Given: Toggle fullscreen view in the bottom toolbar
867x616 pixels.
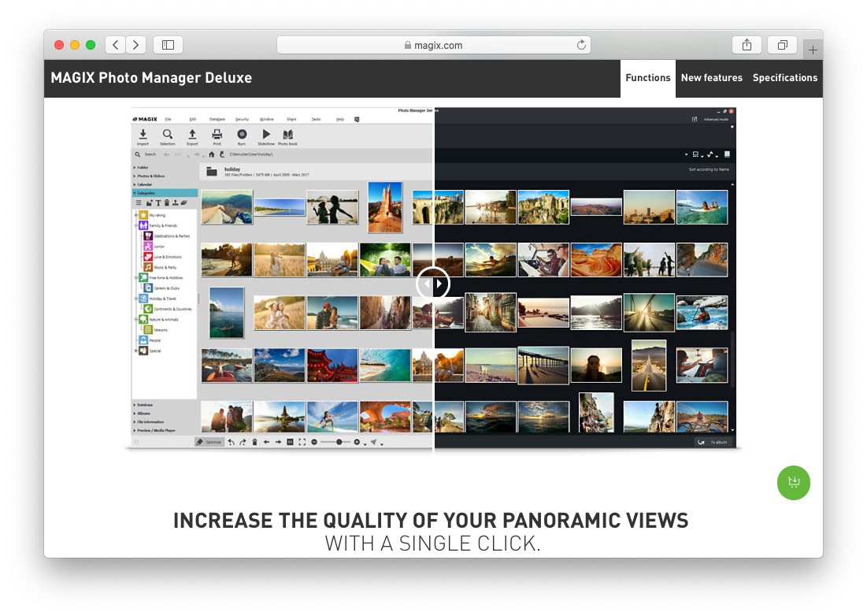Looking at the screenshot, I should [301, 441].
